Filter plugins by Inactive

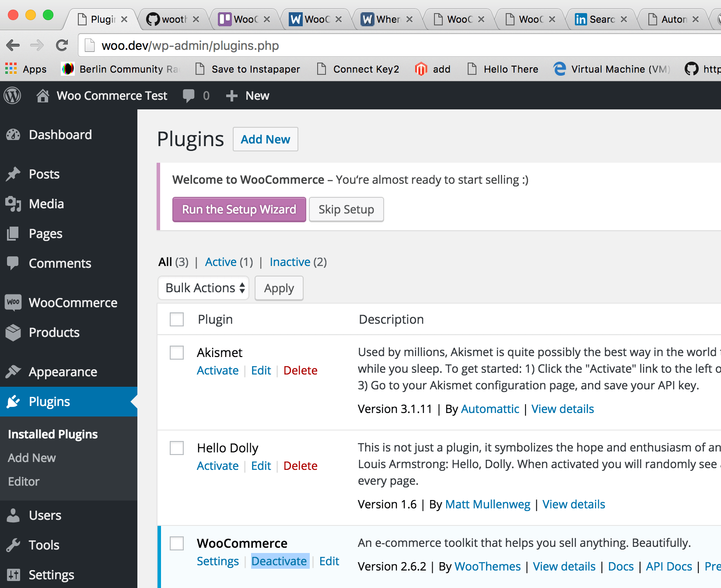pos(290,262)
